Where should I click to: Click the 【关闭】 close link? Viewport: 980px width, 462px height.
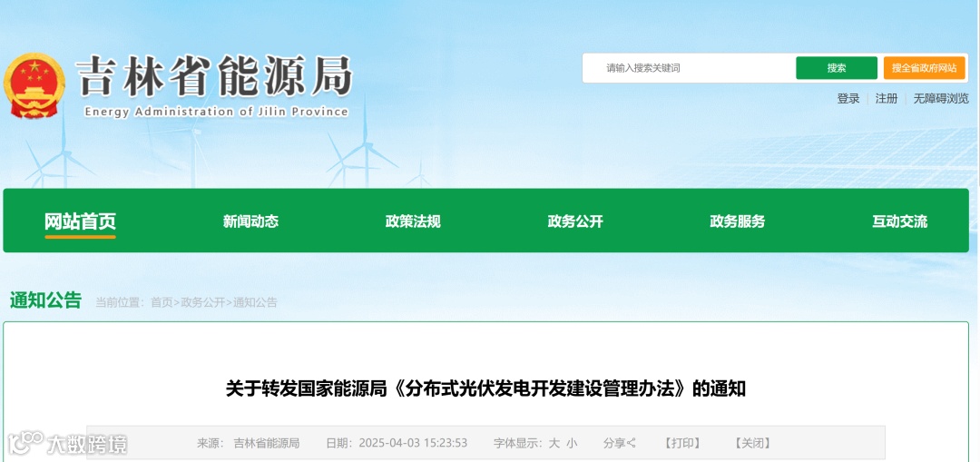pos(752,443)
